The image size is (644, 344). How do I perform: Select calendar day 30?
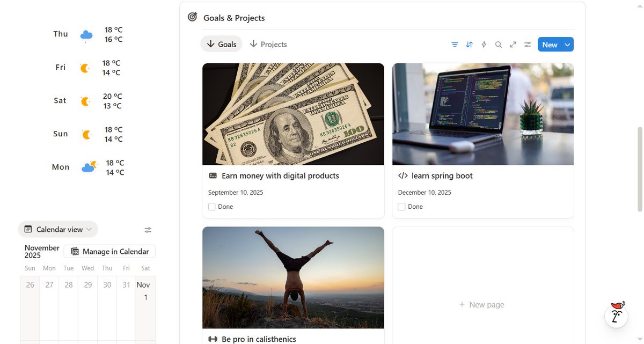pos(107,285)
